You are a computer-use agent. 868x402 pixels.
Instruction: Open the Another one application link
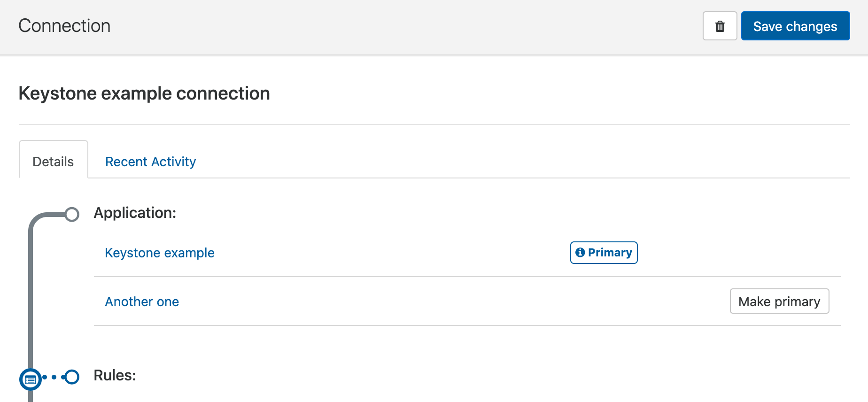141,301
